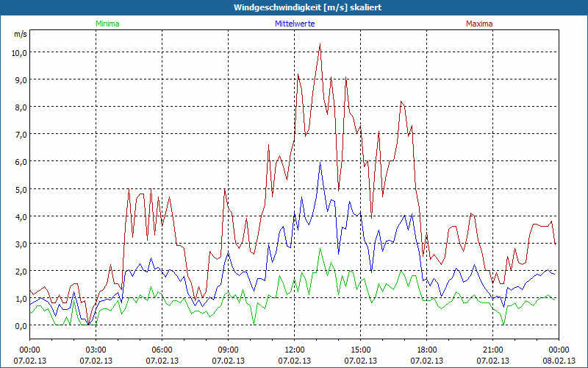Select the blue 'Mittelwerte' legend label
Screen dimensions: 588x368
pos(295,24)
